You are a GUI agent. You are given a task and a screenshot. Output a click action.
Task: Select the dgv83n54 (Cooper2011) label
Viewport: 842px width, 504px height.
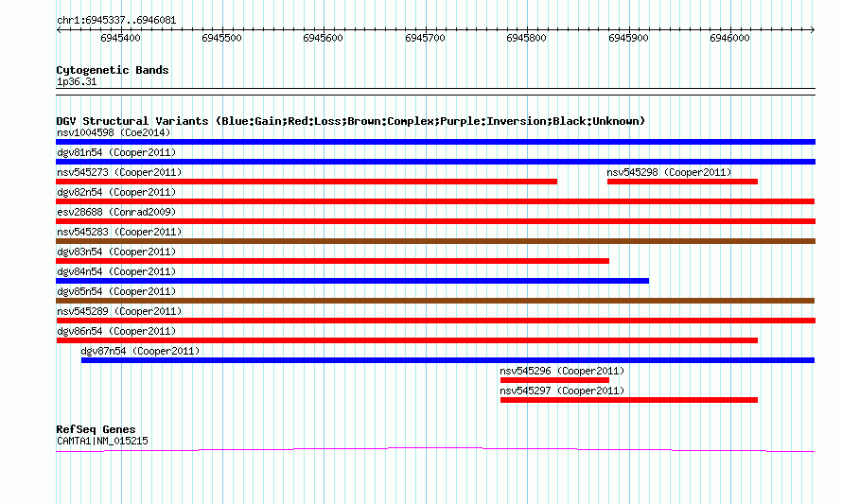[116, 252]
